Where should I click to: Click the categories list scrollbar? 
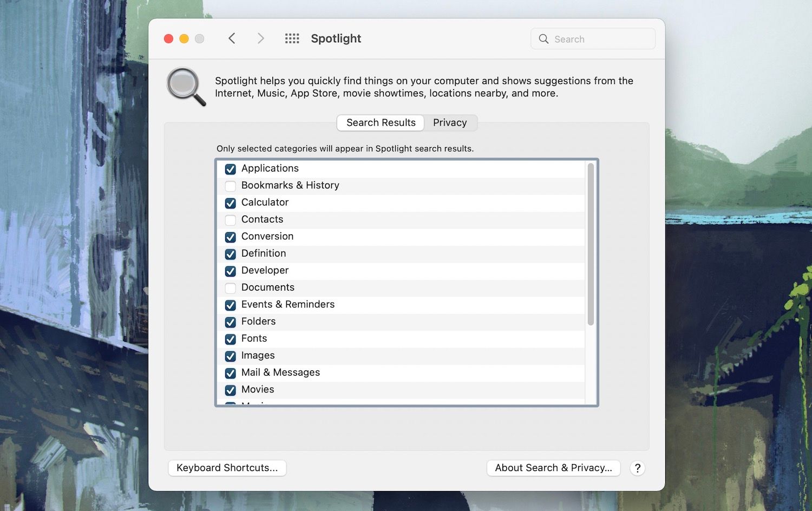point(591,244)
